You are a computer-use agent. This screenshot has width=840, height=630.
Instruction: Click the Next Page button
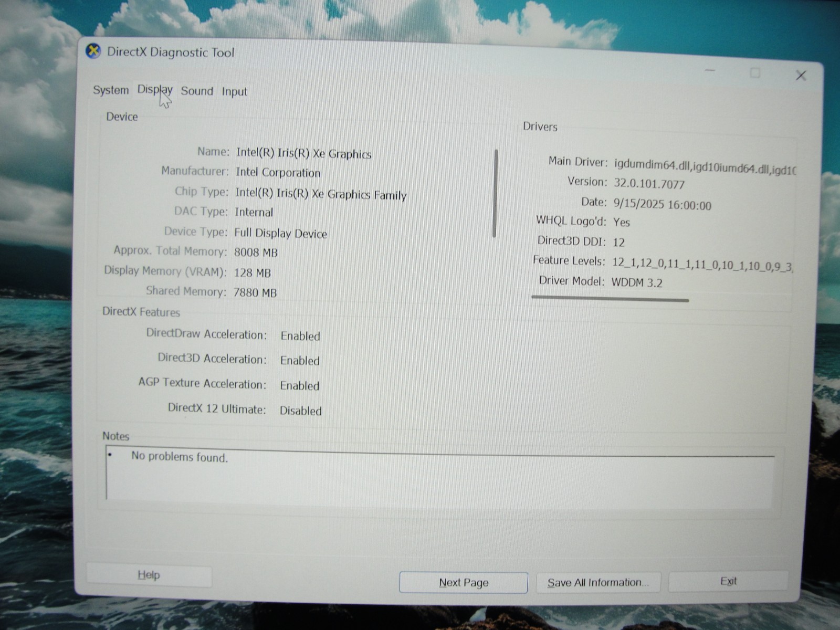(464, 582)
